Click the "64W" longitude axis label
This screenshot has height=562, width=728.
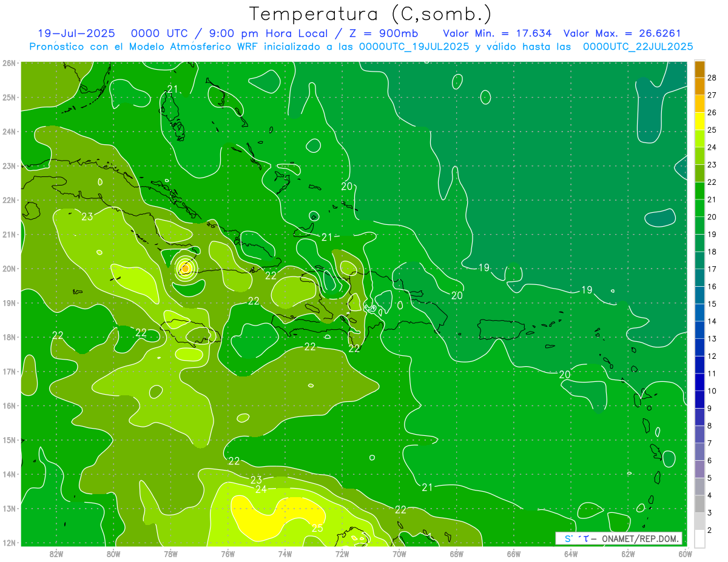571,554
